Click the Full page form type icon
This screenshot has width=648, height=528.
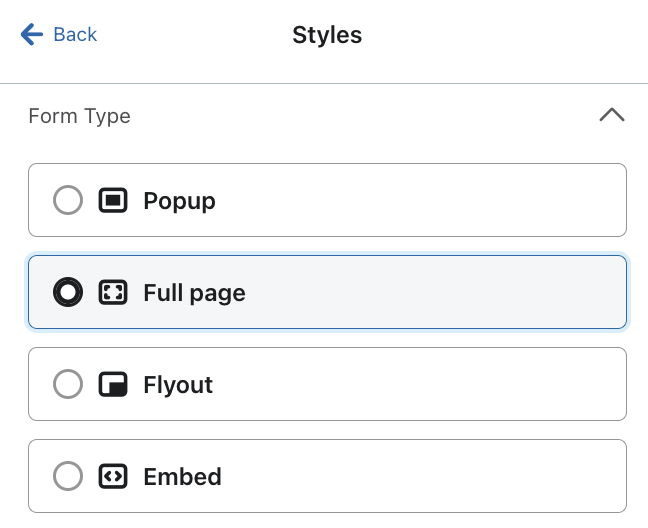pos(113,293)
